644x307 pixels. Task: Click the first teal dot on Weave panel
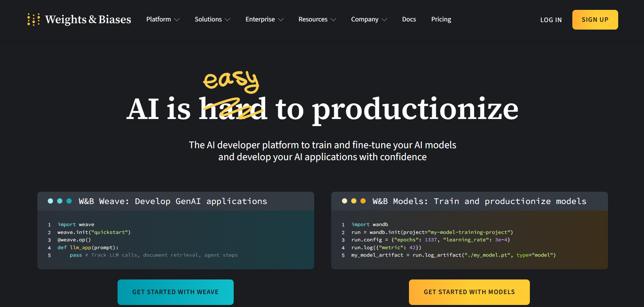point(50,201)
